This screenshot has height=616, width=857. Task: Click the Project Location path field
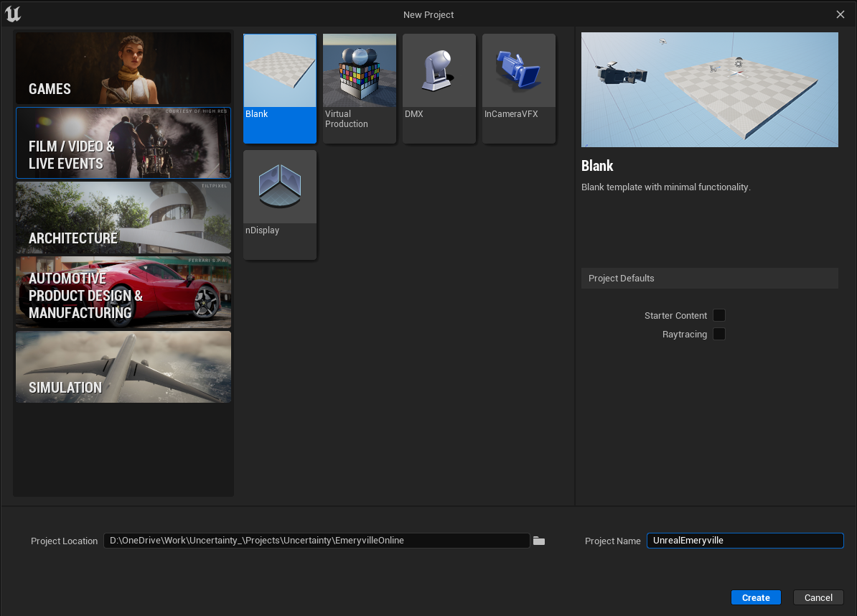click(316, 541)
